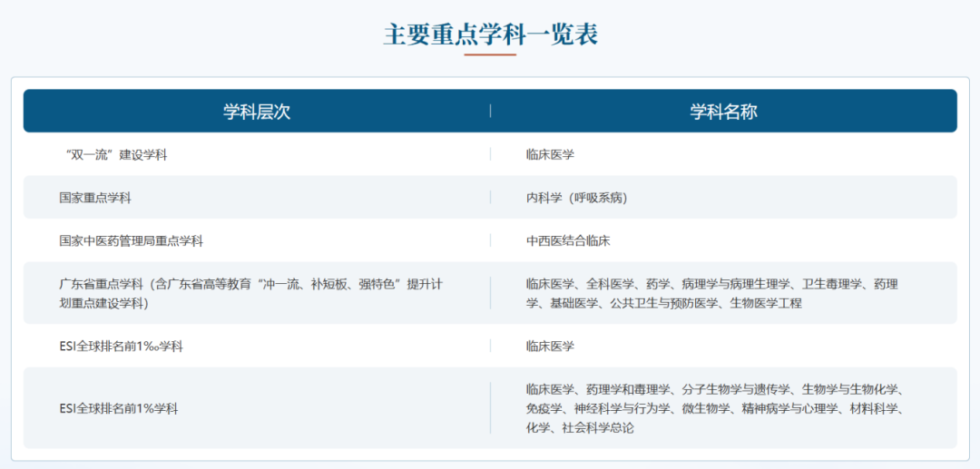The height and width of the screenshot is (469, 980).
Task: Select the ESI全球排名前1‰学科 cell
Action: 121,347
